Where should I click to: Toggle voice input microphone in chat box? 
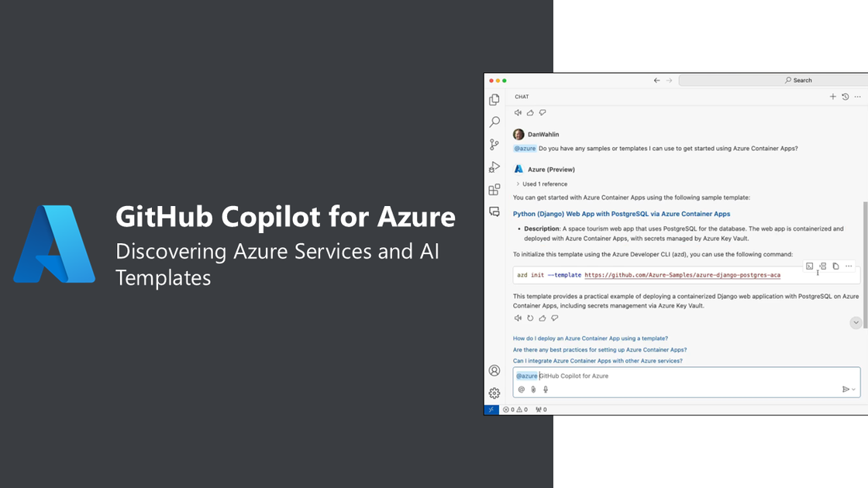tap(546, 390)
